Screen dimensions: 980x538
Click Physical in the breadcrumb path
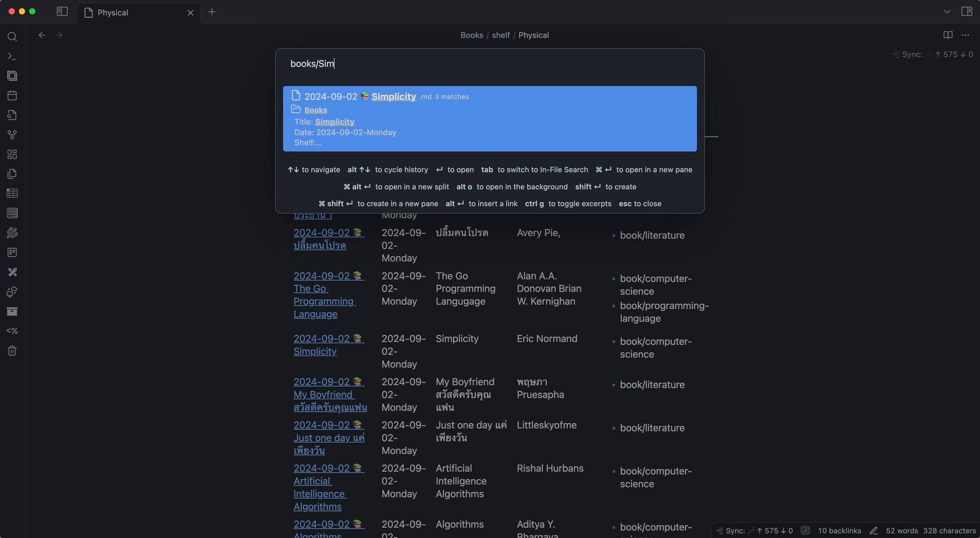coord(533,35)
